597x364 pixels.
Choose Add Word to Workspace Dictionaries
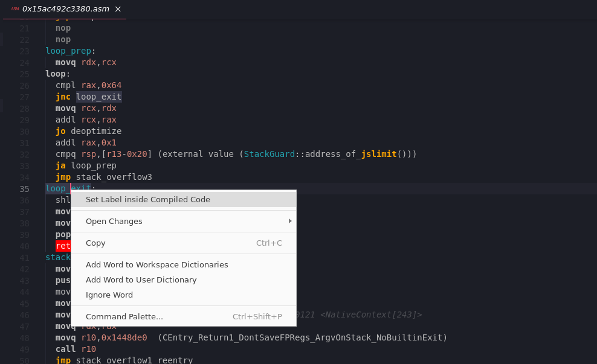tap(184, 265)
